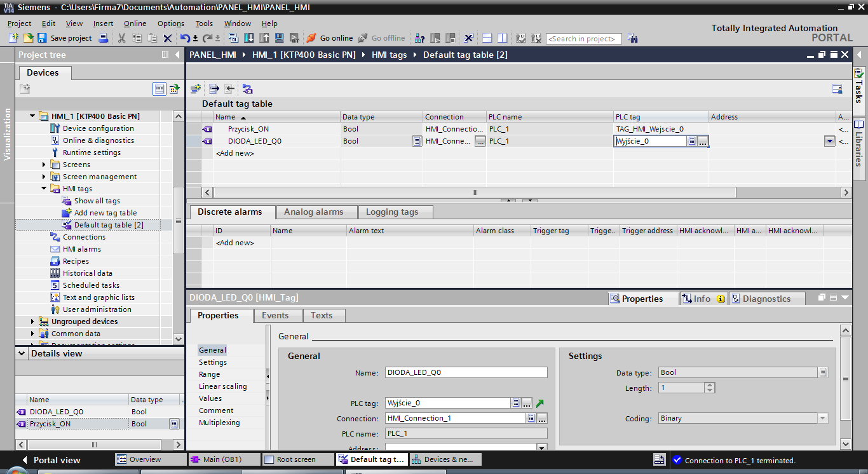Increase Length value with stepper arrow
This screenshot has height=474, width=868.
point(710,385)
